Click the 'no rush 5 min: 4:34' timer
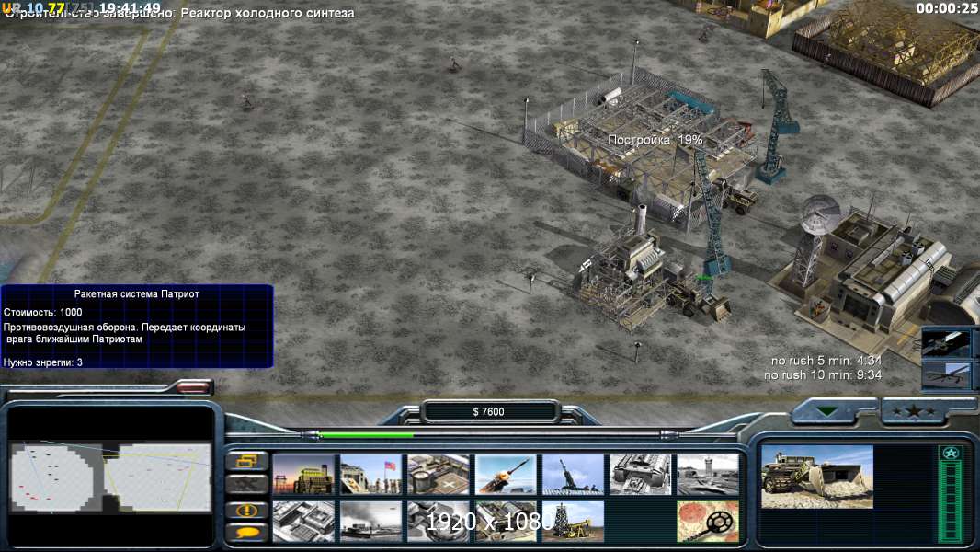 (x=826, y=361)
